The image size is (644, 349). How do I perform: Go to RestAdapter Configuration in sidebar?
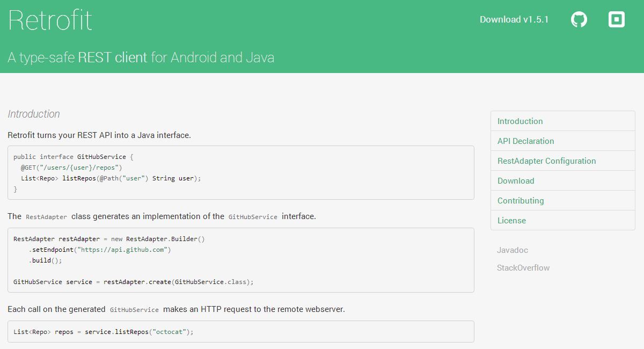coord(563,161)
